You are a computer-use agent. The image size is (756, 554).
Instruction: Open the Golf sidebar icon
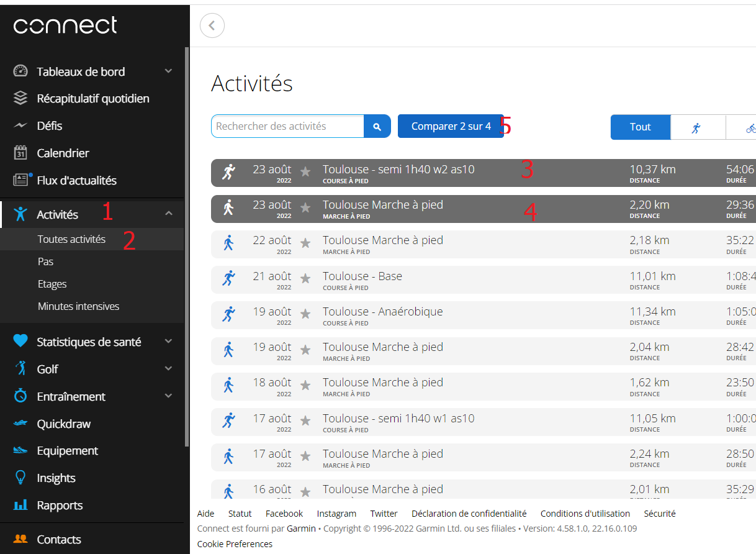click(x=21, y=369)
